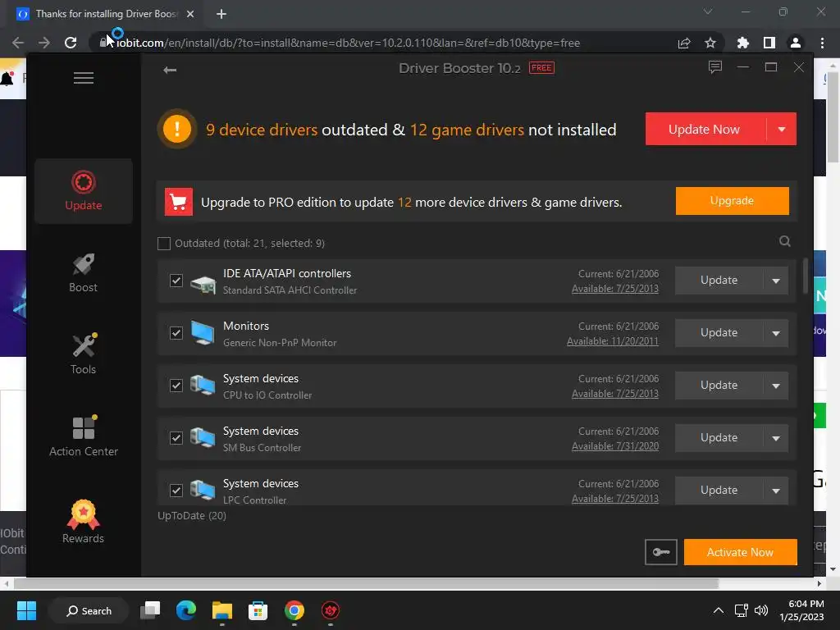Update the Generic Non-PnP Monitor driver
The height and width of the screenshot is (630, 840).
(x=719, y=333)
